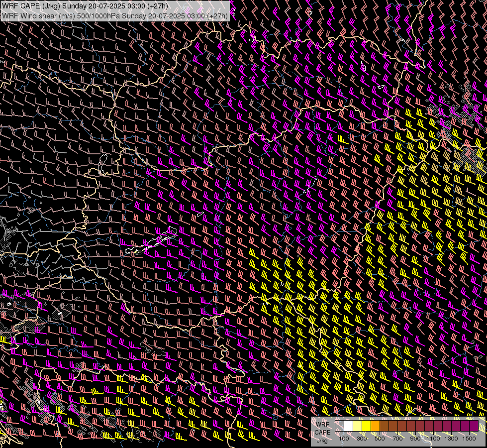Click the 1100 value in the legend
The image size is (487, 448).
(433, 439)
